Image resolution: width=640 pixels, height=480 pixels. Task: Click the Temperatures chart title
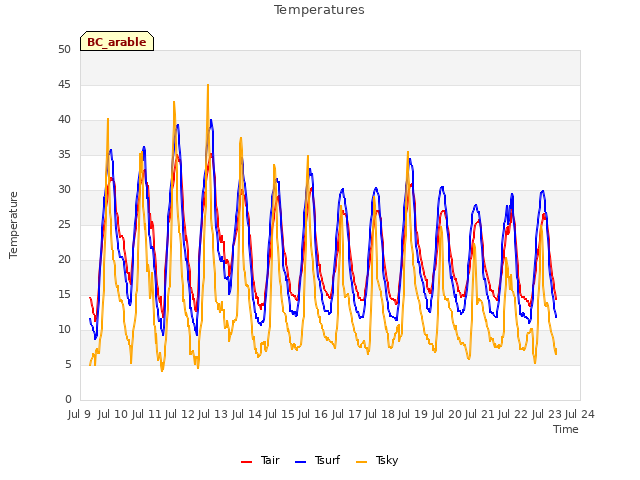click(319, 10)
